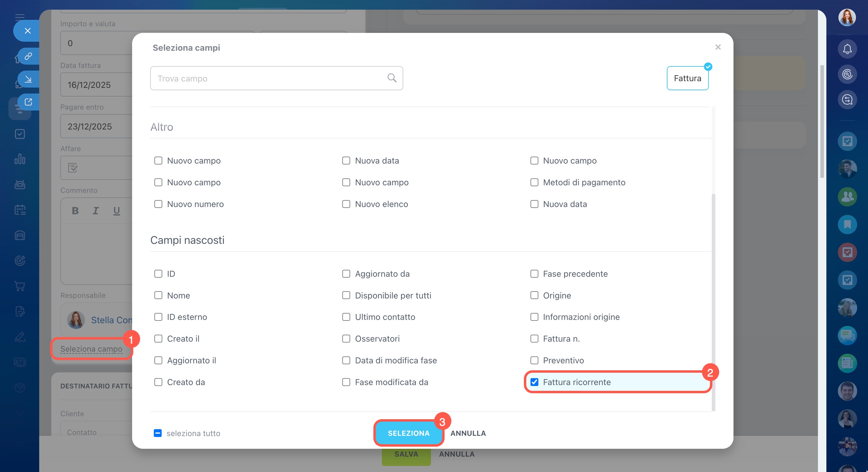Type in the Trova campo search field
The image size is (868, 472).
point(270,78)
